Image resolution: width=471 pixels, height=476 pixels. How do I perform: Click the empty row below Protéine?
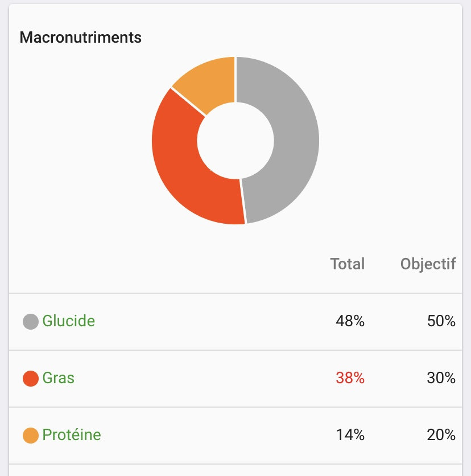[x=235, y=470]
